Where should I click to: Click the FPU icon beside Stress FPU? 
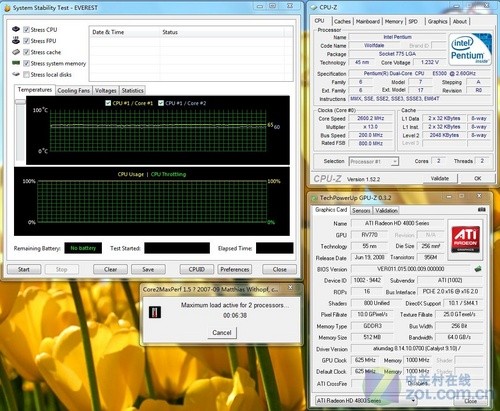coord(16,41)
